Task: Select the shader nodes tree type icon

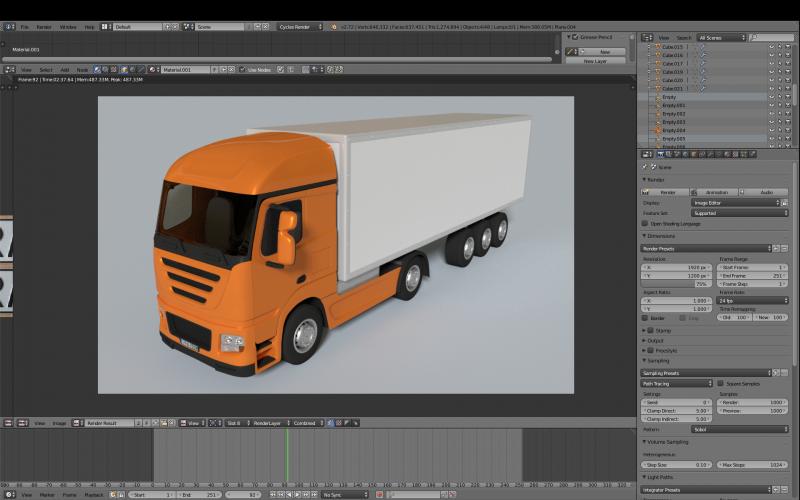Action: pos(97,69)
